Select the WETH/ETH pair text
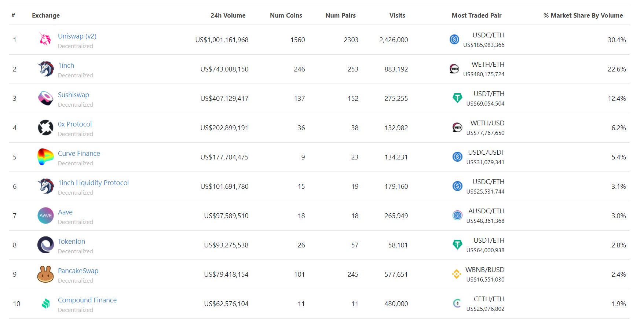Screen dimensions: 644x320 [488, 65]
